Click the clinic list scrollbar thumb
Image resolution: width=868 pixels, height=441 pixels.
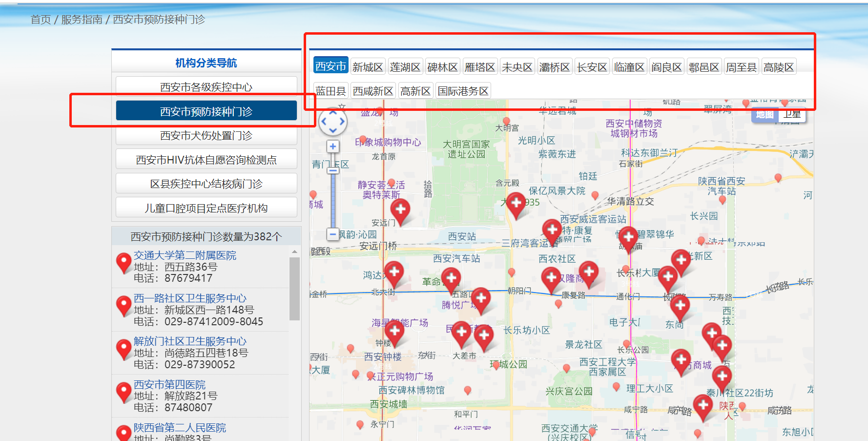pos(294,288)
